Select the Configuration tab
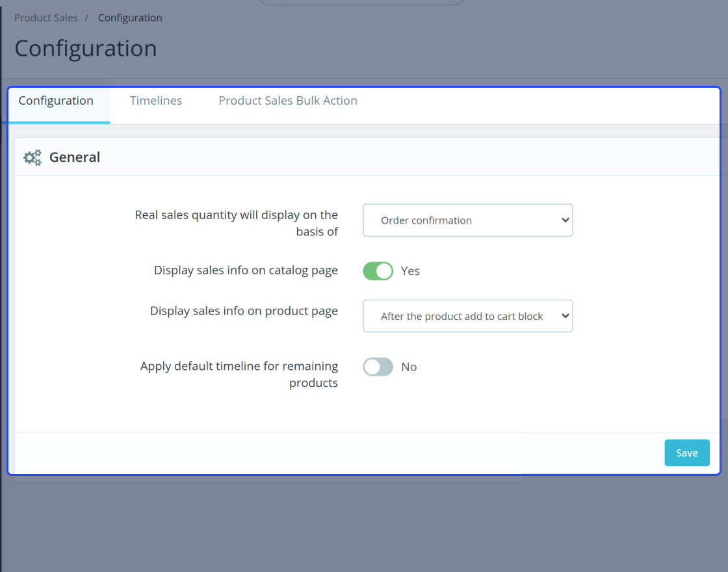The width and height of the screenshot is (728, 572). pyautogui.click(x=56, y=101)
